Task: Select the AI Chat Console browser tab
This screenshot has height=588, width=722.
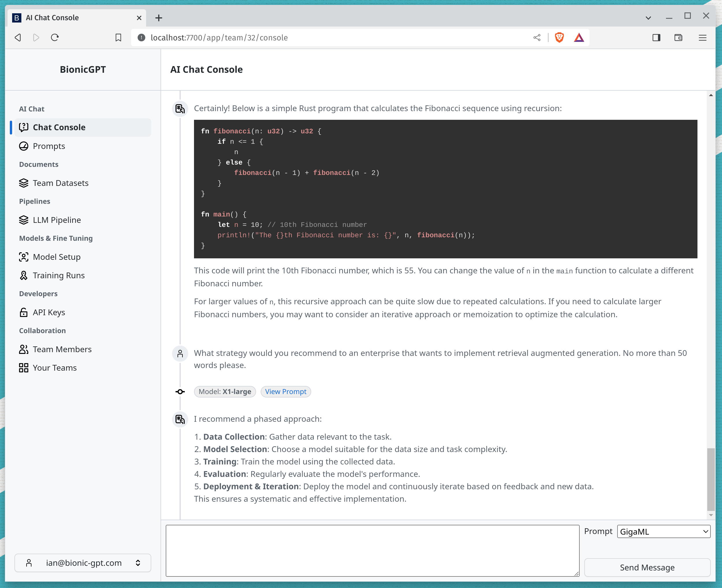Action: pyautogui.click(x=61, y=17)
